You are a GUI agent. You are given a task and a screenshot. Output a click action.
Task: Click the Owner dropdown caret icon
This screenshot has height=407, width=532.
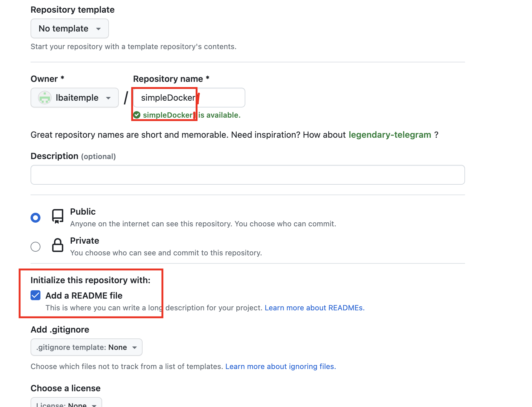[108, 98]
